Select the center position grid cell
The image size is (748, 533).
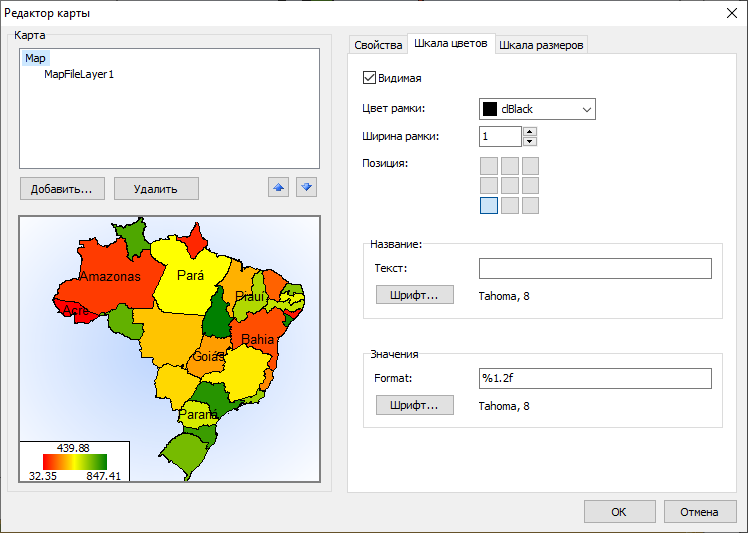[x=510, y=185]
